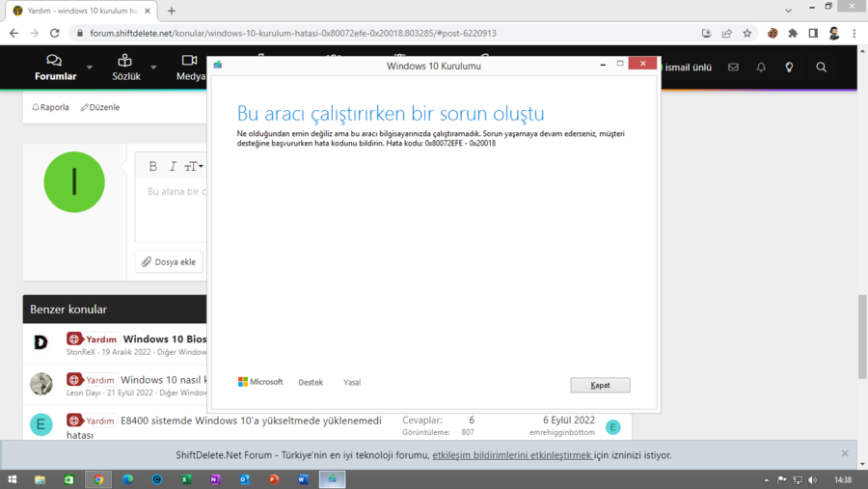
Task: Open the forum notifications bell icon
Action: (761, 67)
